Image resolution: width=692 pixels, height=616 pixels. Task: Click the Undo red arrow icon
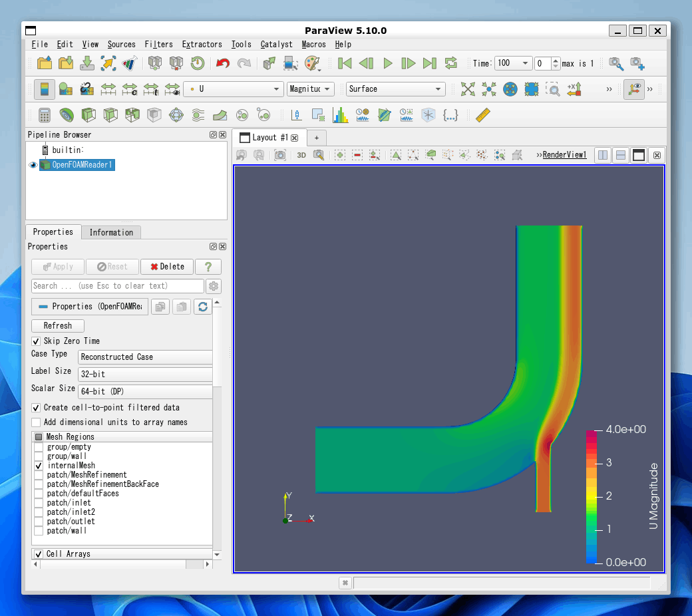click(223, 63)
